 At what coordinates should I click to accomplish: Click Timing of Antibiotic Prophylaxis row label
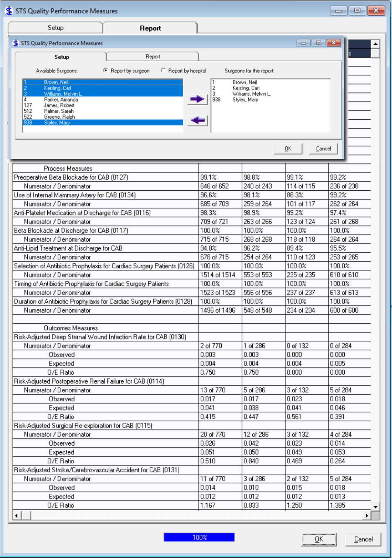click(x=91, y=284)
